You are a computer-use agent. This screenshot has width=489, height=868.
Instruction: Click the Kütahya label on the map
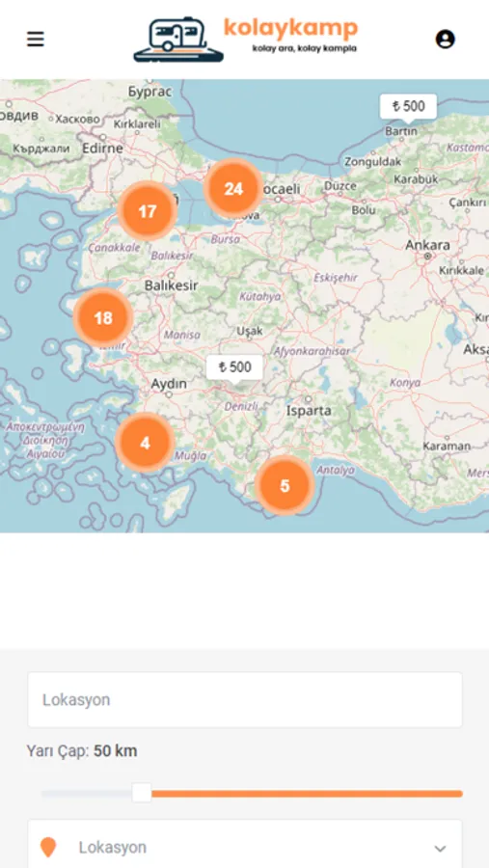[259, 297]
